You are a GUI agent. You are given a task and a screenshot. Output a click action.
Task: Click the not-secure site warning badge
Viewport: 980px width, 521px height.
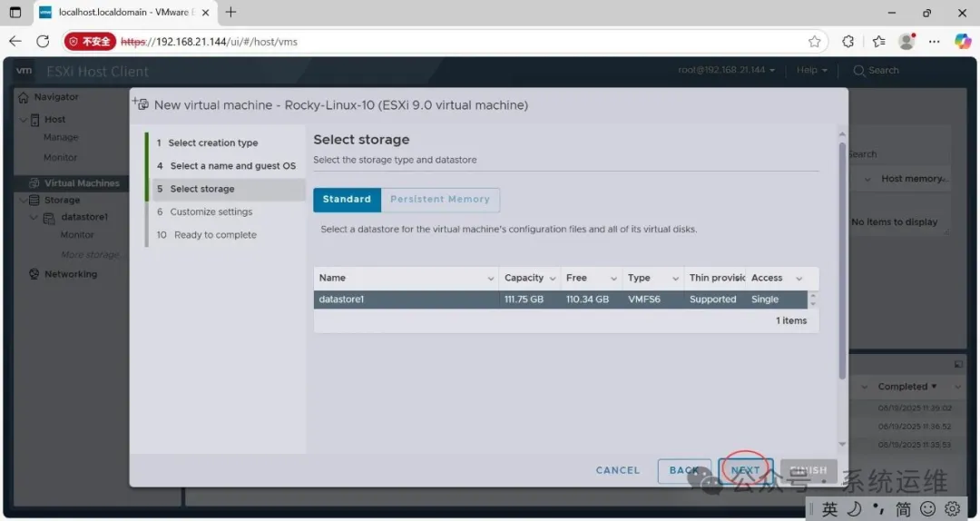(91, 41)
